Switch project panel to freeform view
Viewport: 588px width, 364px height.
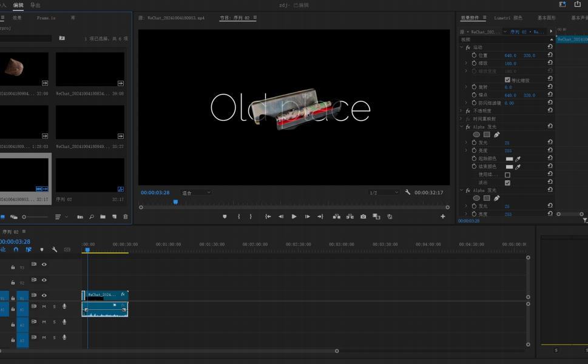click(14, 217)
